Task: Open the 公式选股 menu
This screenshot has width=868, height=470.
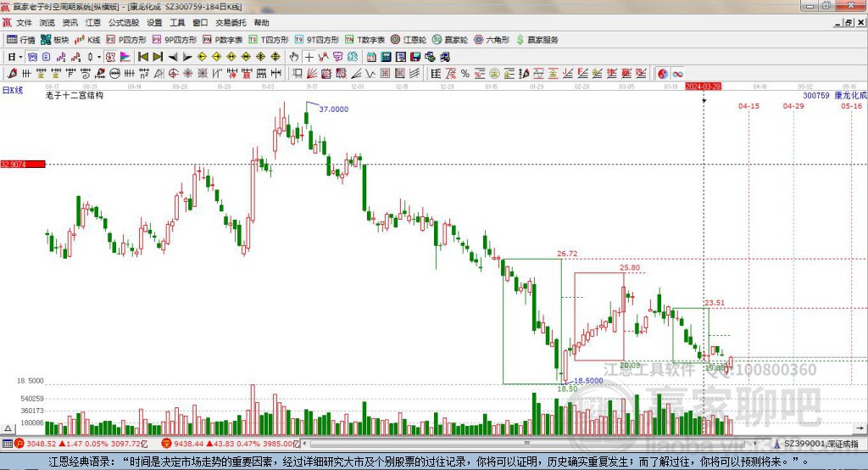Action: click(x=124, y=23)
